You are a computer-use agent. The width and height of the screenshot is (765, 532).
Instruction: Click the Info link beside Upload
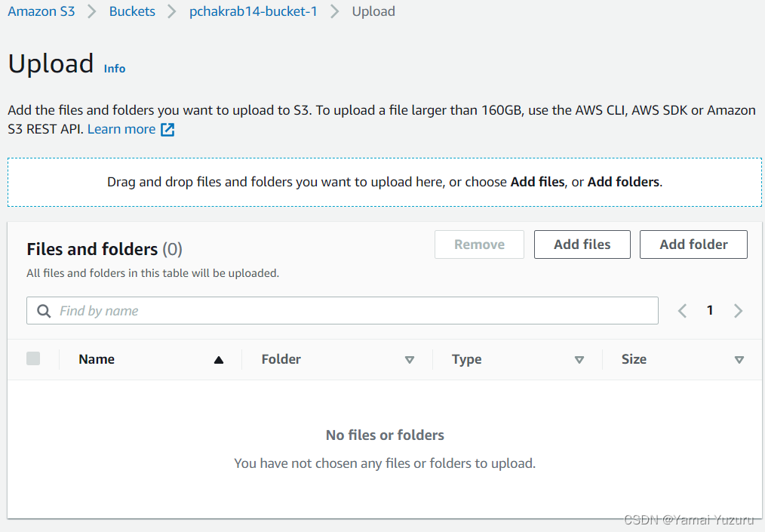tap(115, 69)
